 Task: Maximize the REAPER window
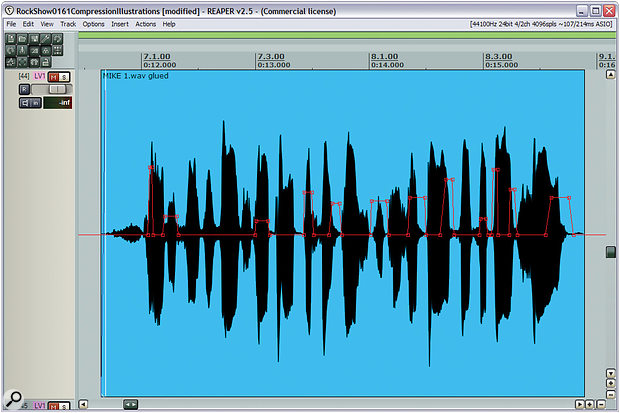click(595, 11)
